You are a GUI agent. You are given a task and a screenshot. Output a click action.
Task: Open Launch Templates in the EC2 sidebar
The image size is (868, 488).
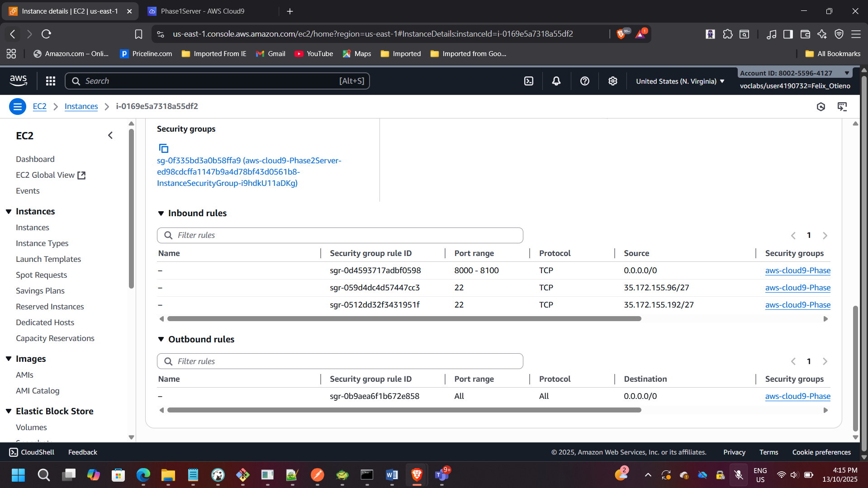(x=48, y=259)
